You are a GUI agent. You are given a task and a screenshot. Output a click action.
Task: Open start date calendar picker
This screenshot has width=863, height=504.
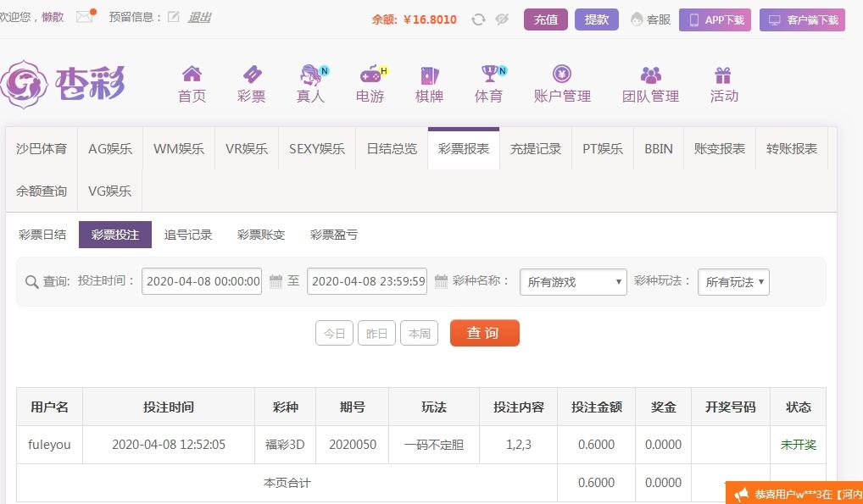[276, 281]
